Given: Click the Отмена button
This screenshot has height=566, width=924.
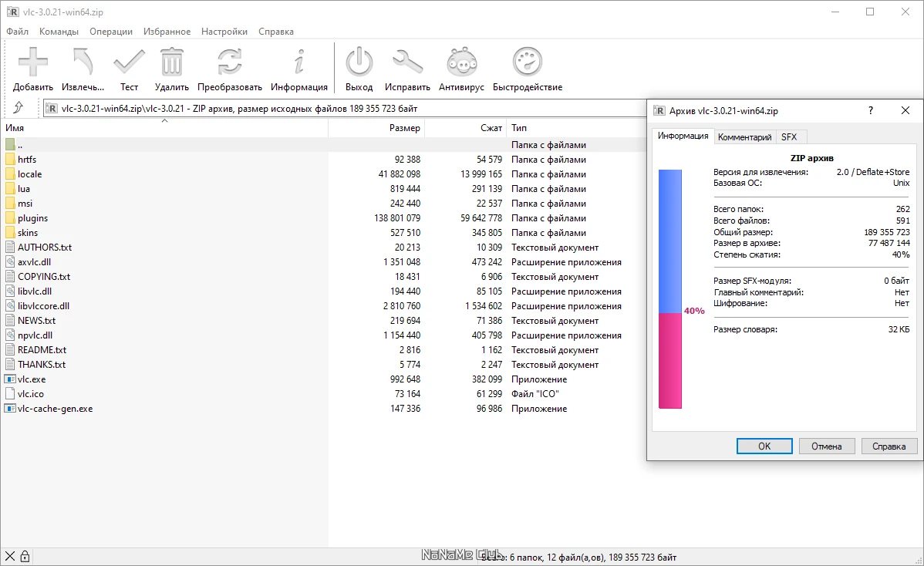Looking at the screenshot, I should point(826,446).
